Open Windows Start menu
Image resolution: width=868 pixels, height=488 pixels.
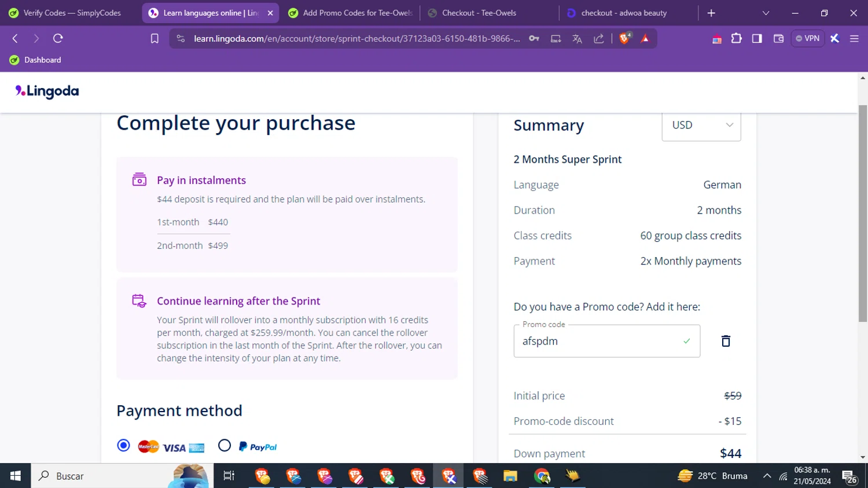[x=15, y=476]
